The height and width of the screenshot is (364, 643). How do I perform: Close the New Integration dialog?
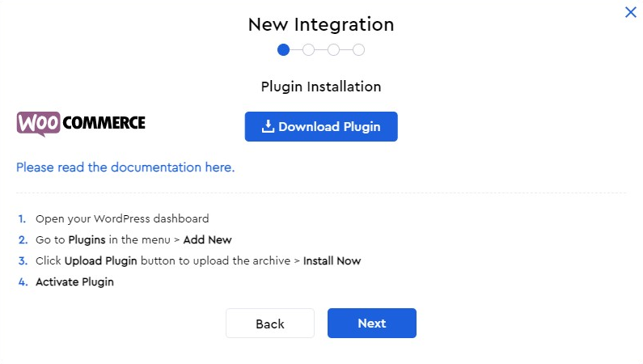630,12
